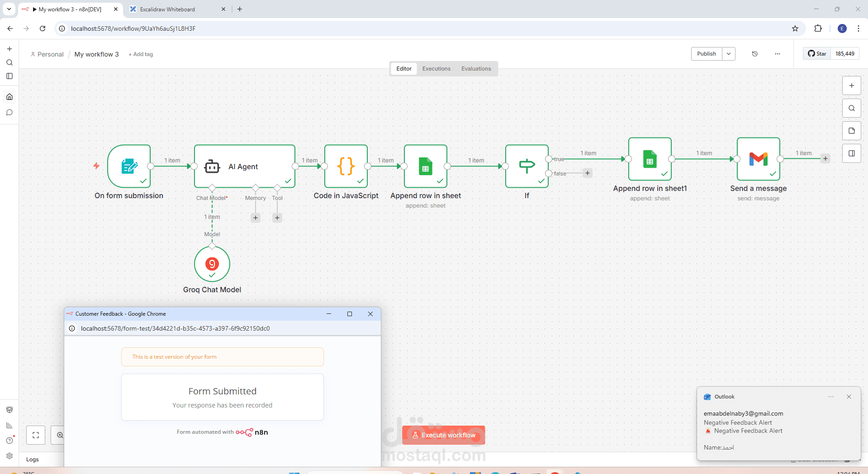
Task: Click Execute workflow button
Action: [444, 435]
